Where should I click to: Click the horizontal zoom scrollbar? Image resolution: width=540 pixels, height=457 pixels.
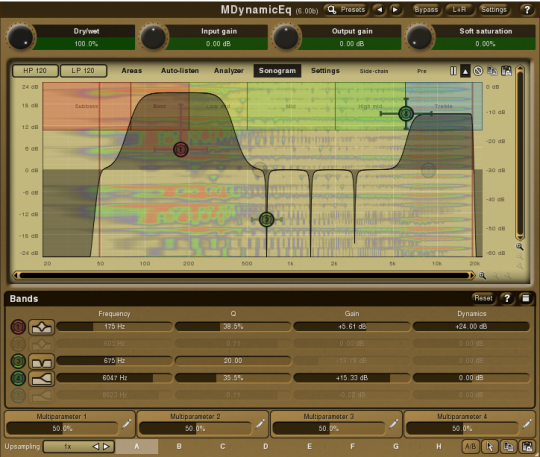[x=244, y=276]
